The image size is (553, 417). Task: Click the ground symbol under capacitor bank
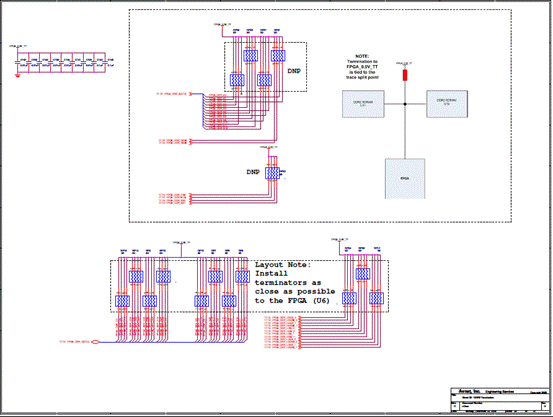click(x=17, y=75)
